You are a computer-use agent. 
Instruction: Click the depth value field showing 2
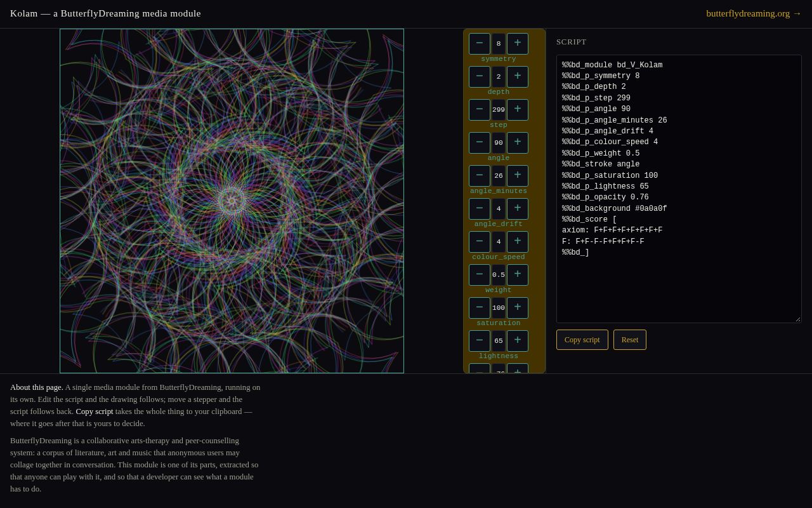tap(499, 77)
